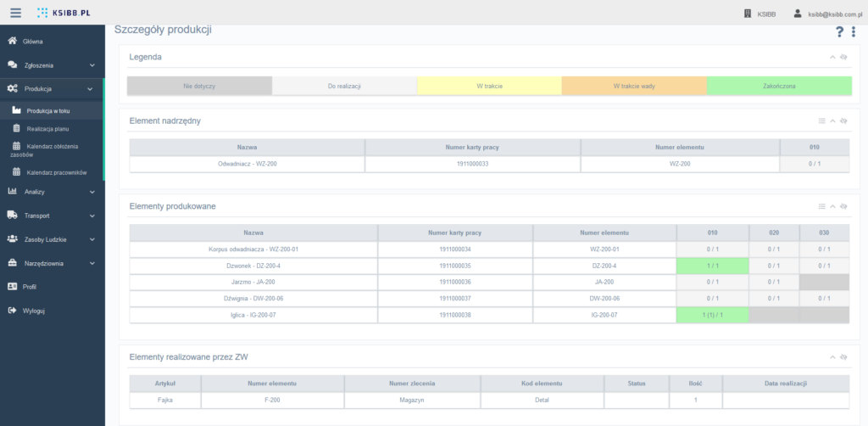This screenshot has height=426, width=868.
Task: Collapse the Legenda panel
Action: 832,57
